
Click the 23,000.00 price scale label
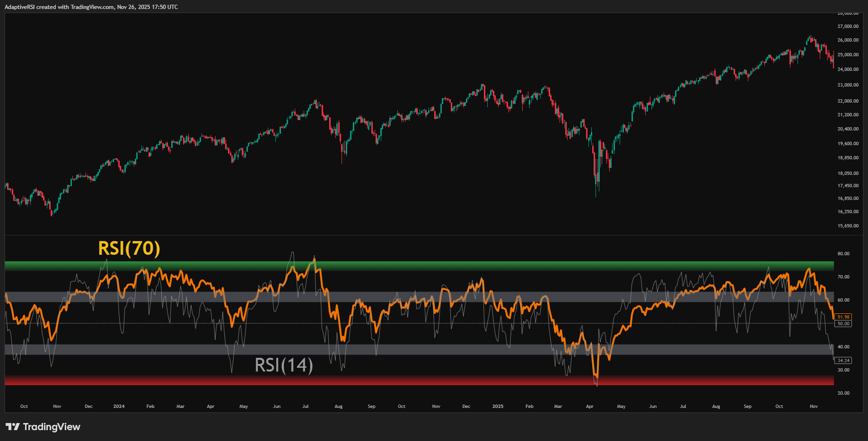(848, 85)
